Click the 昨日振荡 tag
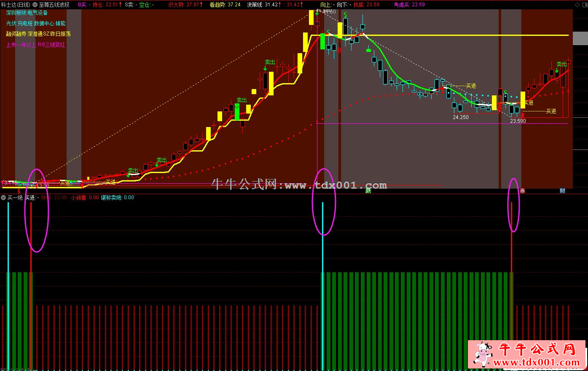Viewport: 588px width, 371px height. 60,34
